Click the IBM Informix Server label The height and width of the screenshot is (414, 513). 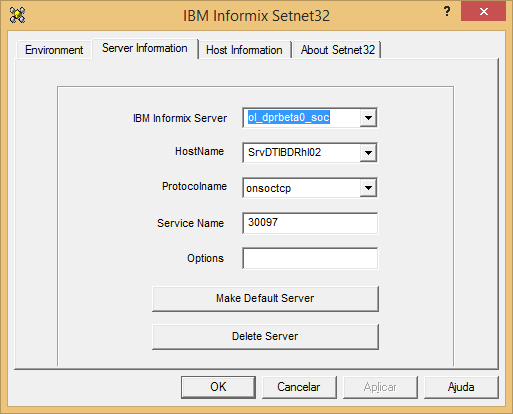pyautogui.click(x=180, y=118)
